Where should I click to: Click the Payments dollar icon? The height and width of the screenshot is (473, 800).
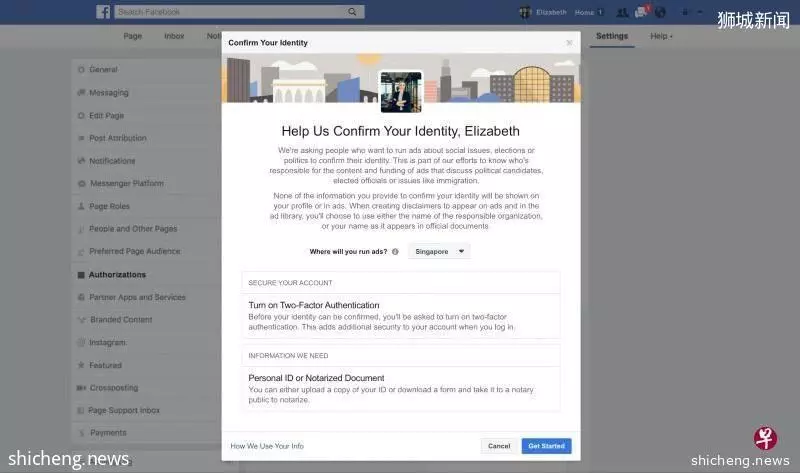(x=82, y=433)
